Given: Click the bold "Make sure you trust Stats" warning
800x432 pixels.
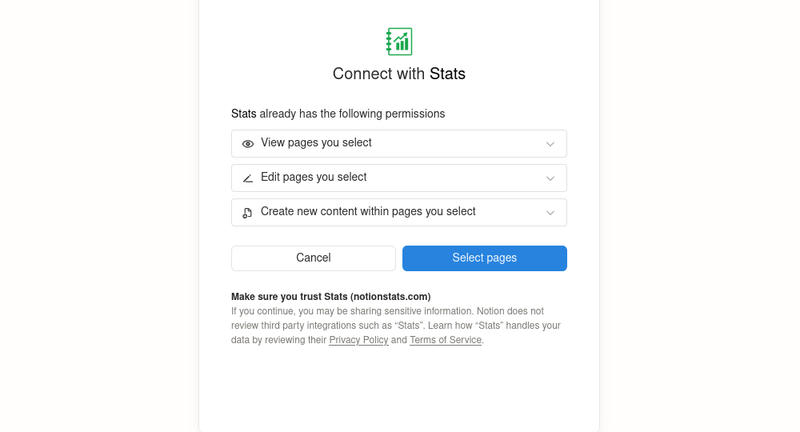Looking at the screenshot, I should coord(290,296).
